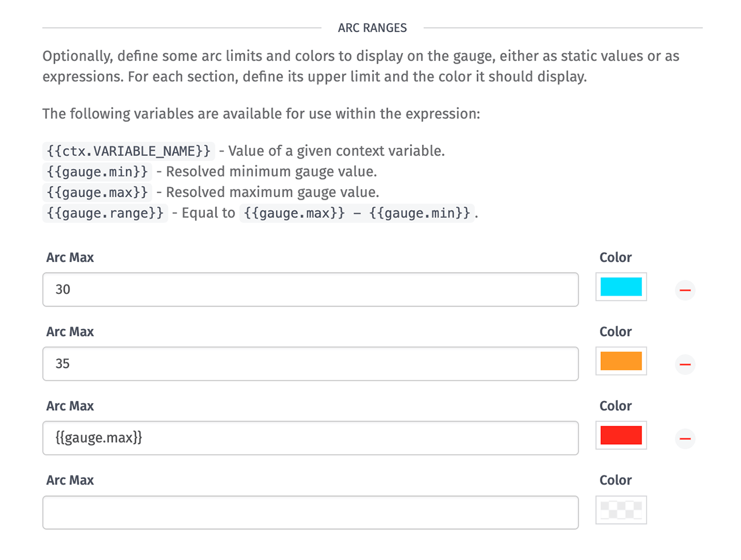The image size is (741, 560).
Task: Click the Color label above cyan swatch
Action: point(615,257)
